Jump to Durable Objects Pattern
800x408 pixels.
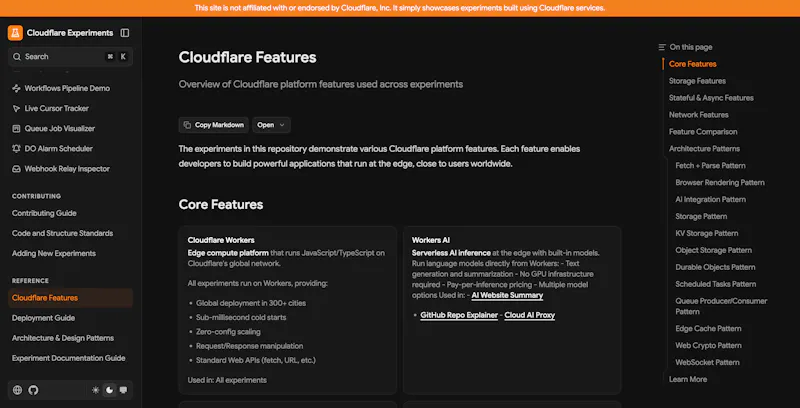[x=715, y=267]
